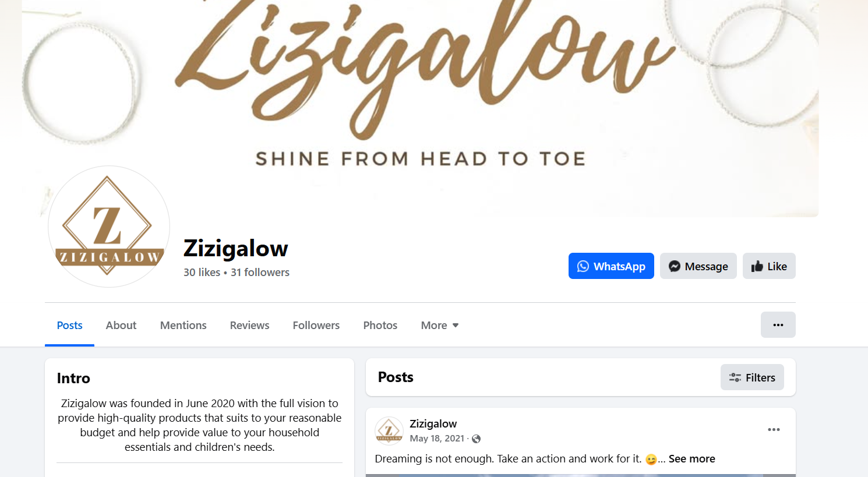Click the 31 followers link

260,273
